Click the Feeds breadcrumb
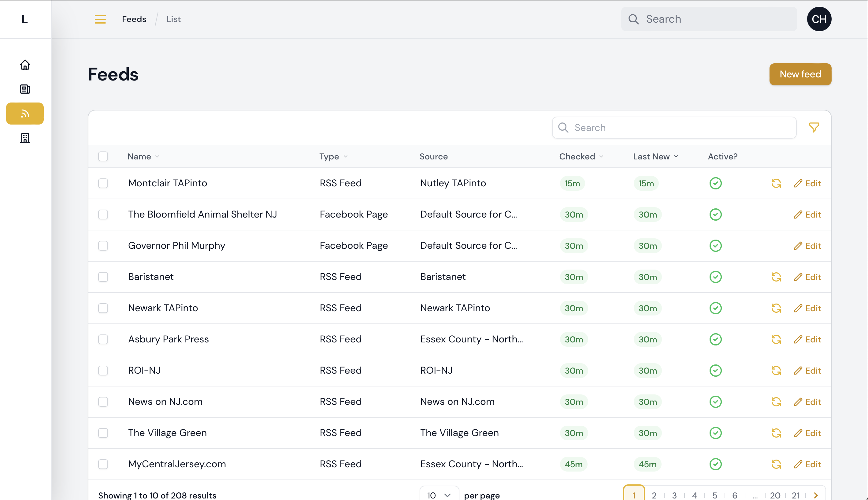Image resolution: width=868 pixels, height=500 pixels. coord(134,19)
